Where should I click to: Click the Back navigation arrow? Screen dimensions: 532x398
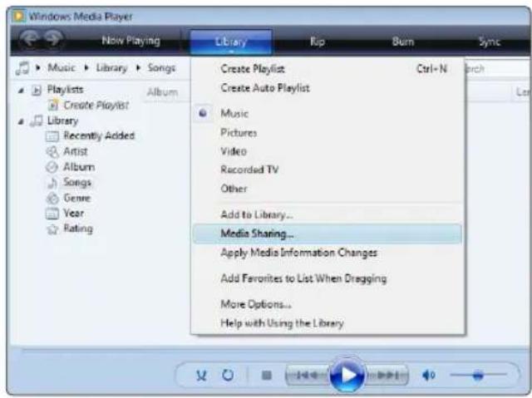[x=29, y=40]
